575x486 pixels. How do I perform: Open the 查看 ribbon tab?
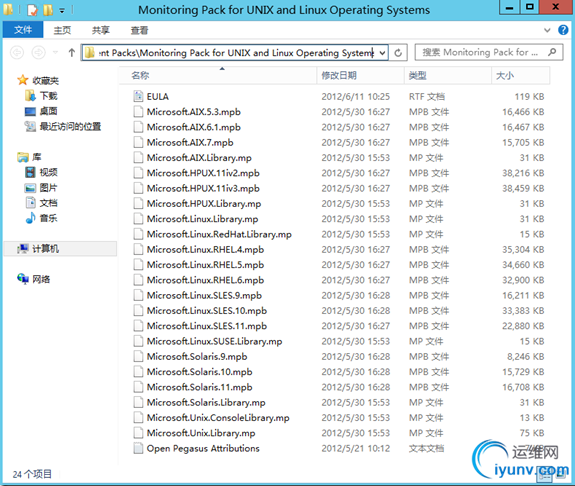[139, 30]
